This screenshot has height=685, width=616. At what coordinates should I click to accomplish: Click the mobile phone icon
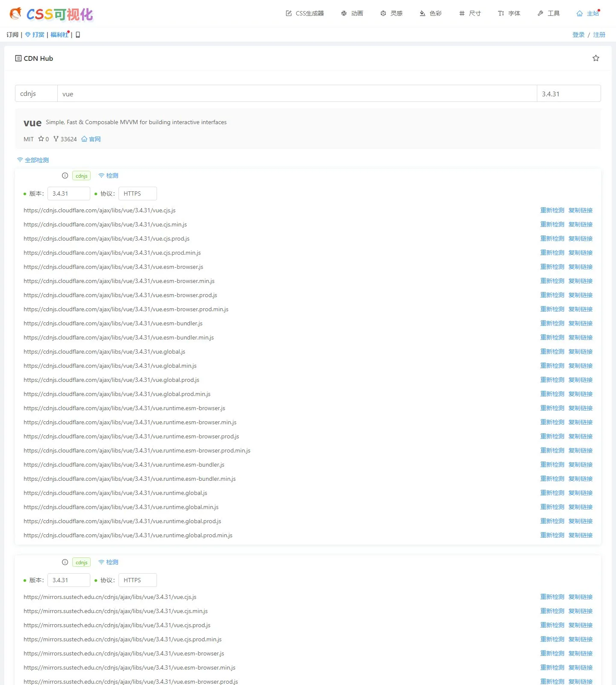pyautogui.click(x=78, y=35)
